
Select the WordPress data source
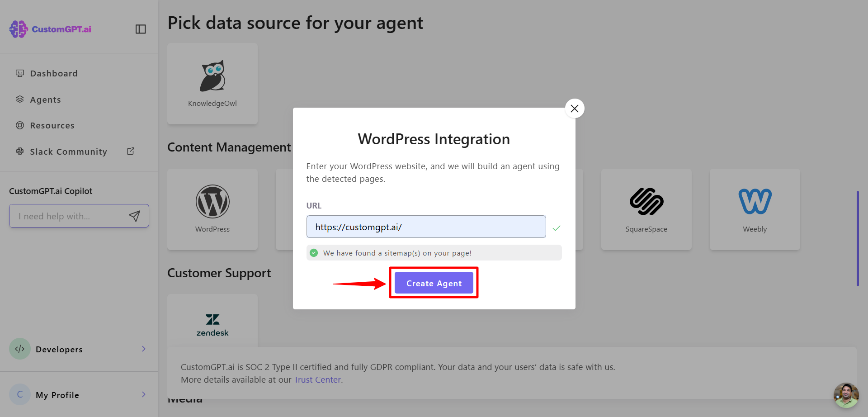coord(212,209)
